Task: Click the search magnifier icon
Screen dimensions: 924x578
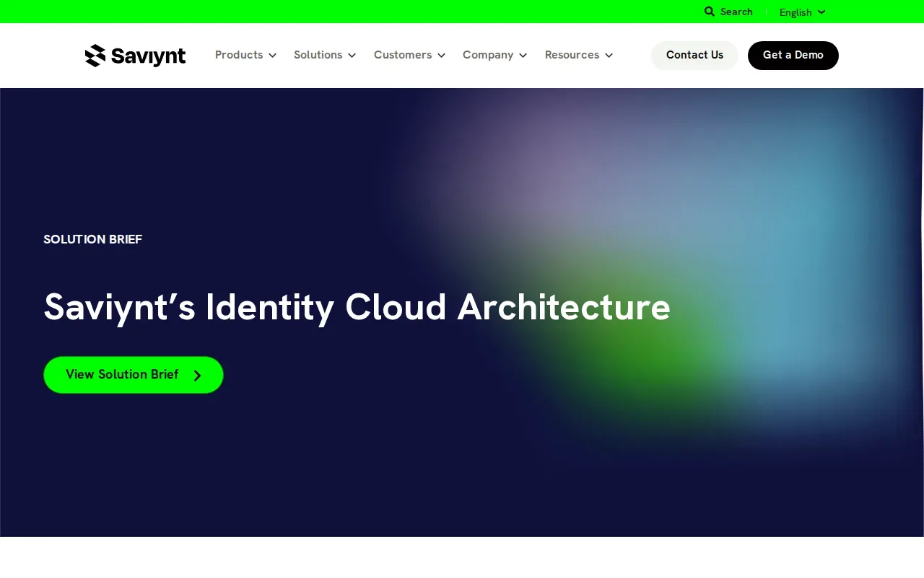Action: point(710,12)
